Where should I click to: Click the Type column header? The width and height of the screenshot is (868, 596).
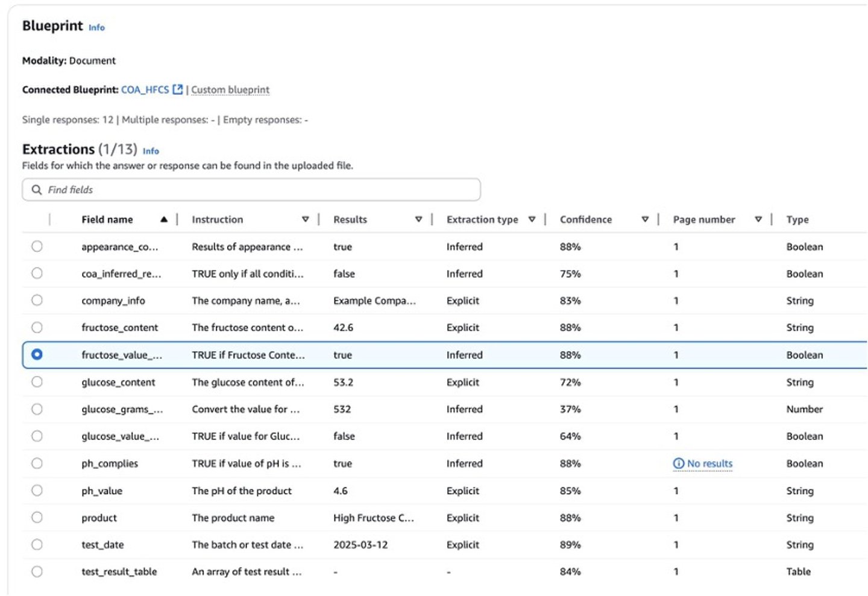point(797,219)
